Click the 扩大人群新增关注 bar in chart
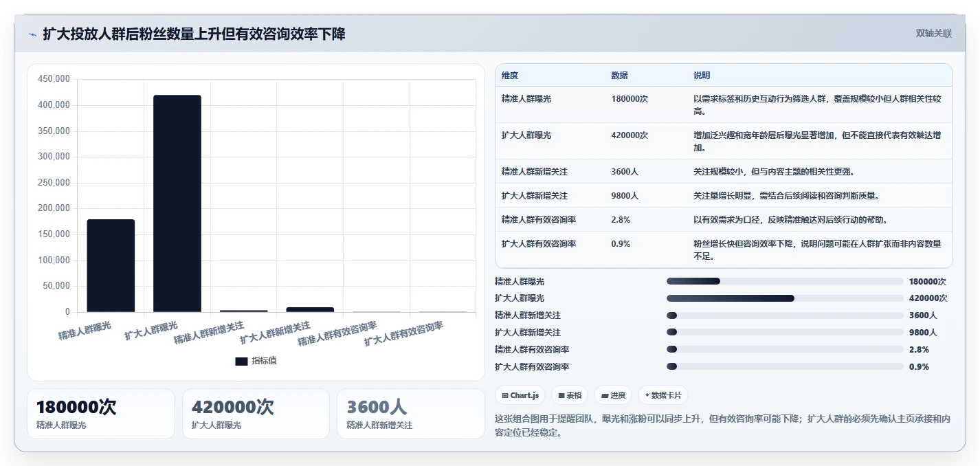Viewport: 980px width, 466px height. click(310, 309)
